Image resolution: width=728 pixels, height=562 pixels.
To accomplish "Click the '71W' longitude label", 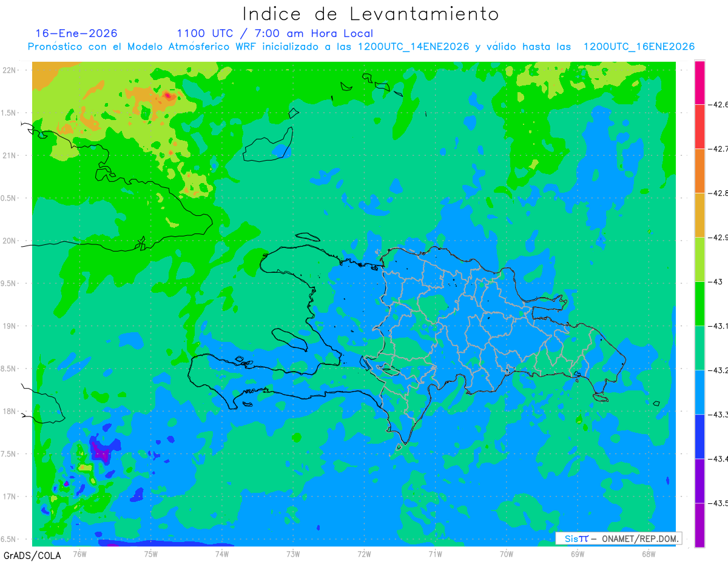I will tap(435, 554).
